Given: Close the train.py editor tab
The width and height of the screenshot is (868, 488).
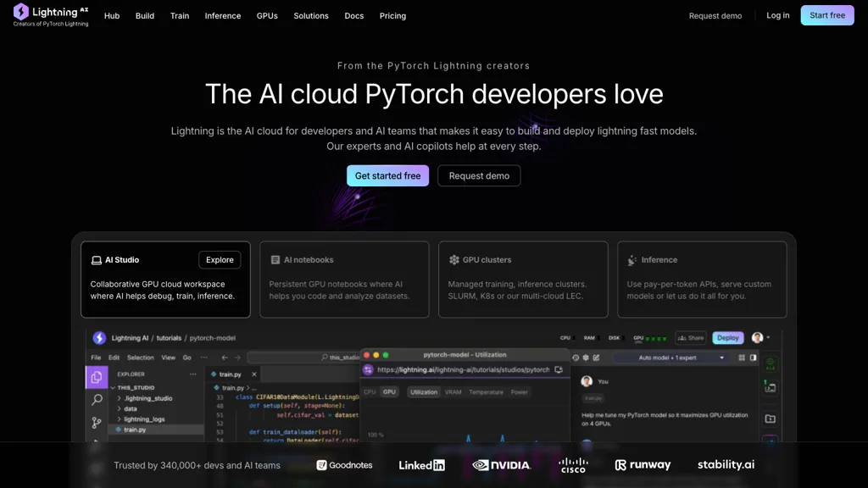Looking at the screenshot, I should coord(254,374).
